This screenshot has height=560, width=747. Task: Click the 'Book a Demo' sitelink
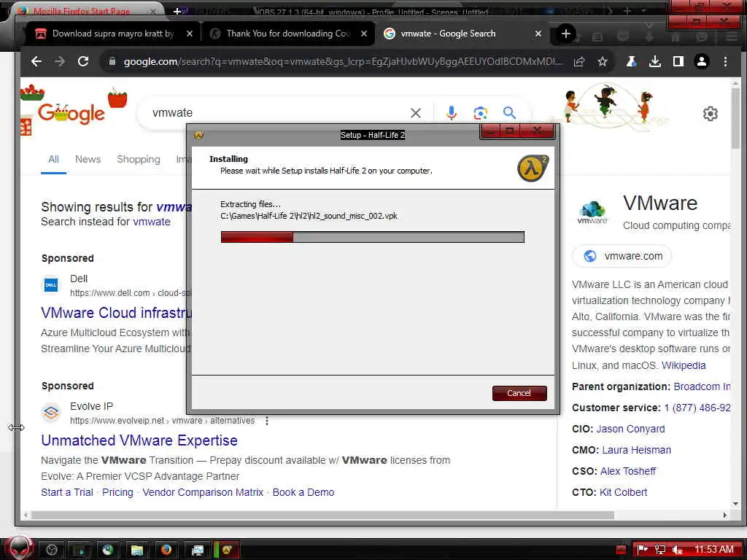pos(303,492)
